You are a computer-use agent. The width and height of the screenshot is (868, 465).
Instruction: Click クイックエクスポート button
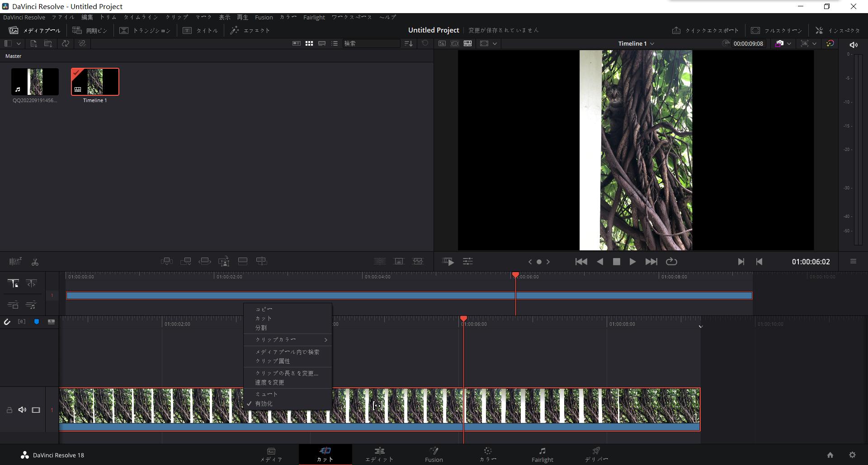tap(705, 30)
